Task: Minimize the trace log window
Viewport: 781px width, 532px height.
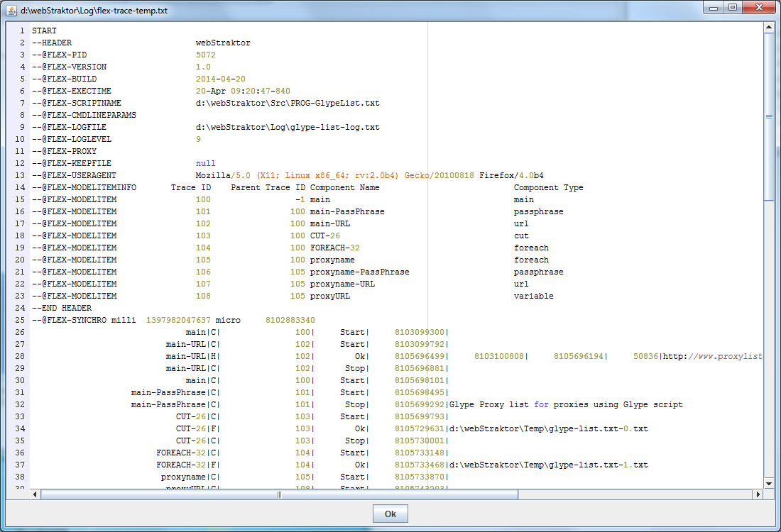Action: (x=714, y=8)
